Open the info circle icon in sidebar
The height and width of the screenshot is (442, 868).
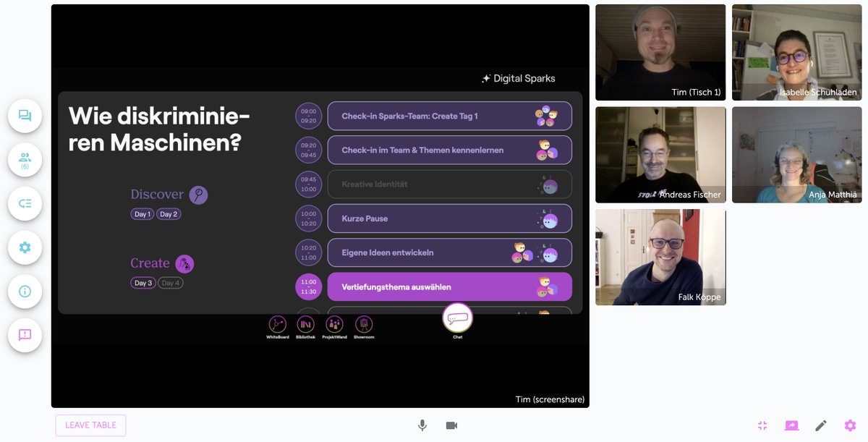click(25, 291)
